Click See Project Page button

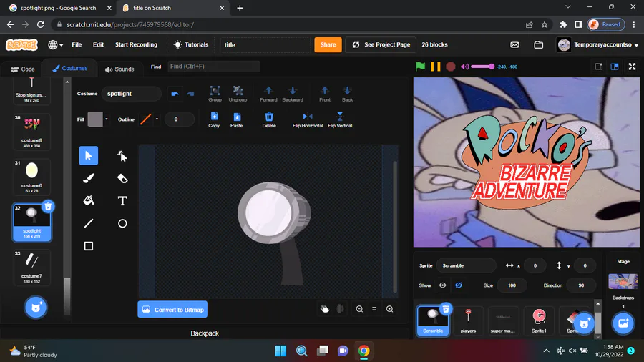point(381,45)
